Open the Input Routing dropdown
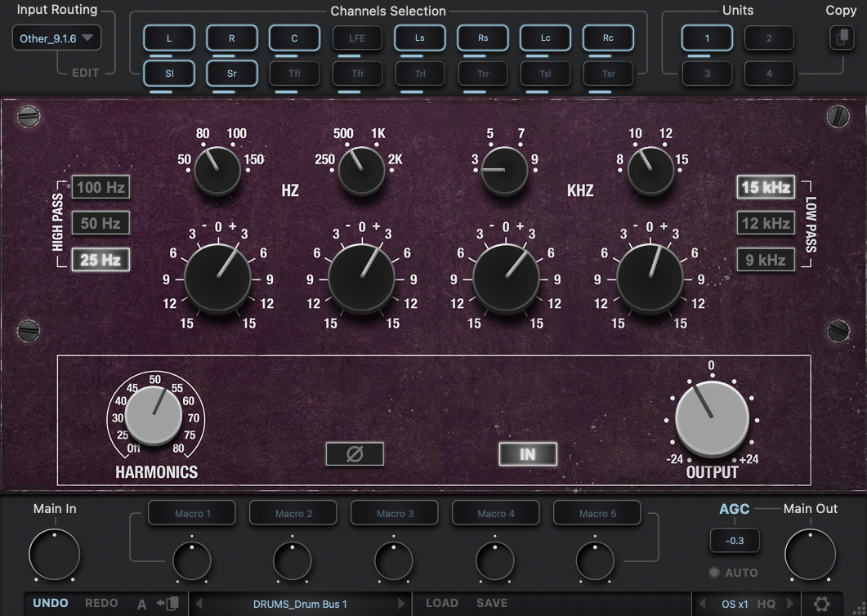 [56, 38]
